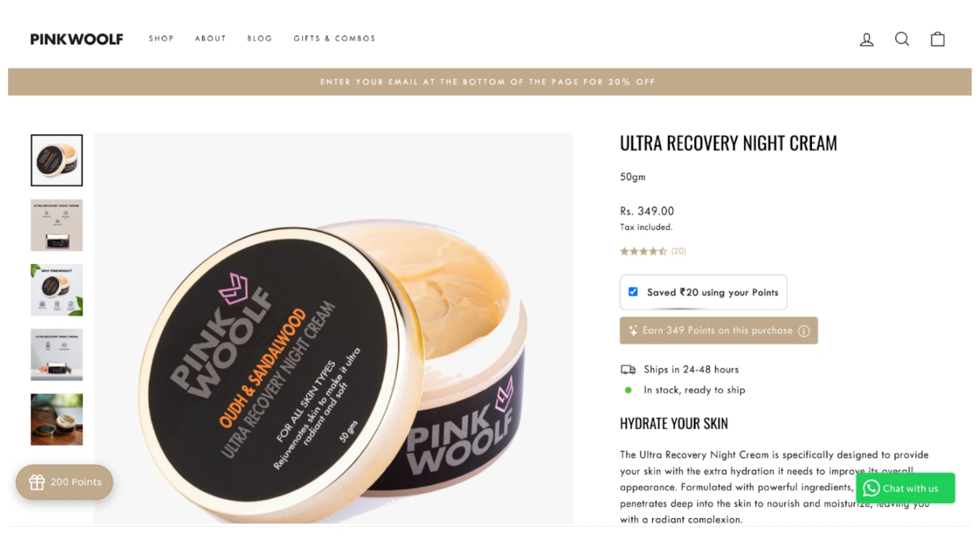Viewport: 980px width, 551px height.
Task: Click the star rating icons
Action: (643, 251)
